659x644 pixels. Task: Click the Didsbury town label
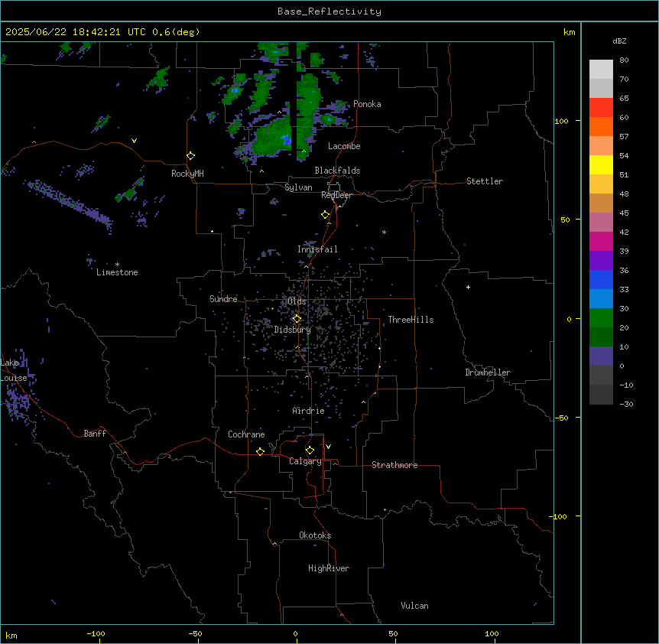coord(293,330)
